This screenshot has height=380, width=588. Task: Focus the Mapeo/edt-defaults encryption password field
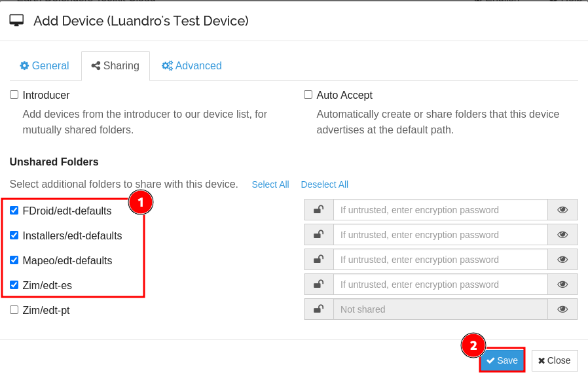440,260
